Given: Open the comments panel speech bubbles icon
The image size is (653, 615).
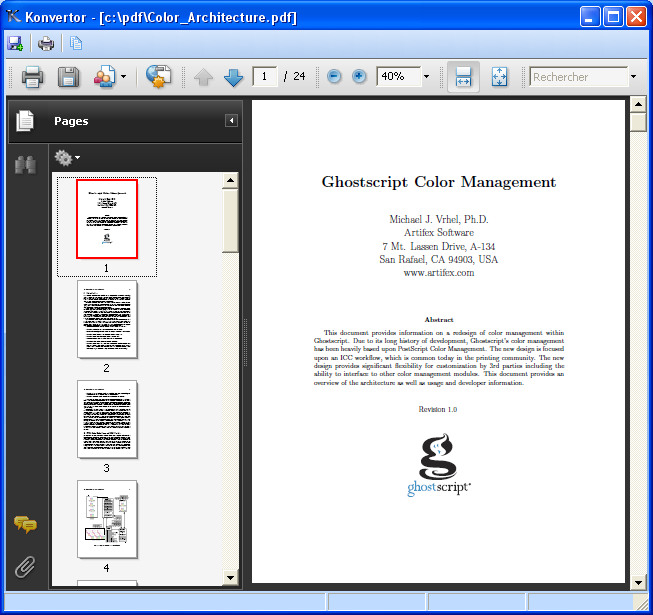Looking at the screenshot, I should [25, 524].
